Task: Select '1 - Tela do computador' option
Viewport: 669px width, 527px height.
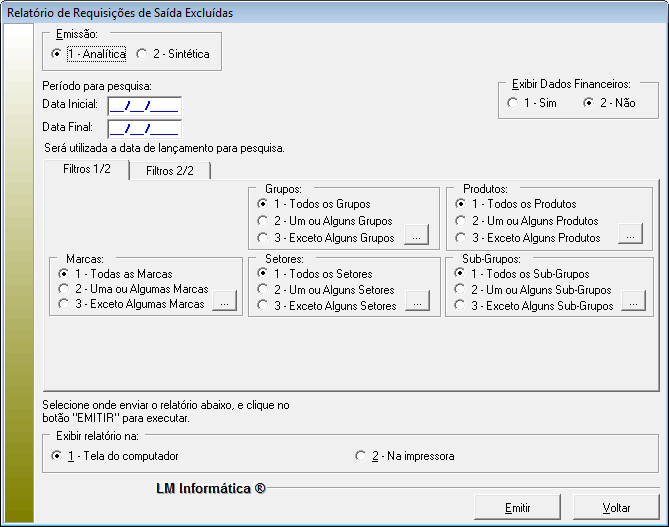Action: coord(56,456)
